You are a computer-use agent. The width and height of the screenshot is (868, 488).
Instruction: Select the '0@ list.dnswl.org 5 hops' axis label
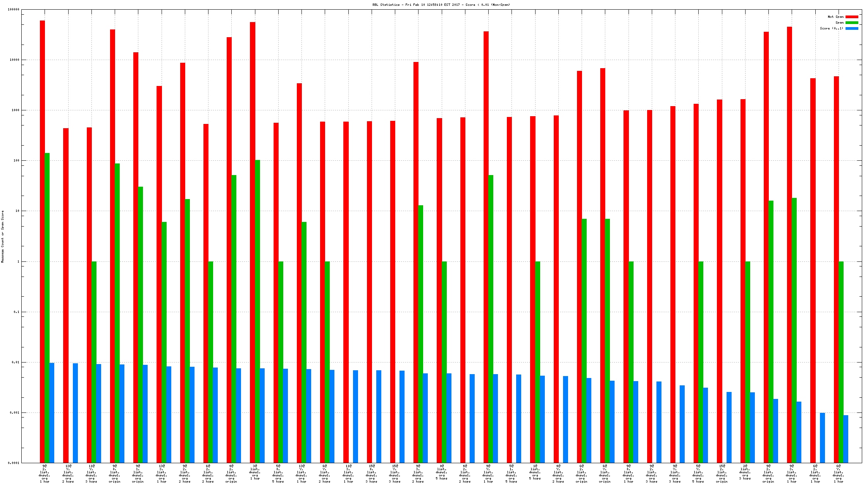442,472
